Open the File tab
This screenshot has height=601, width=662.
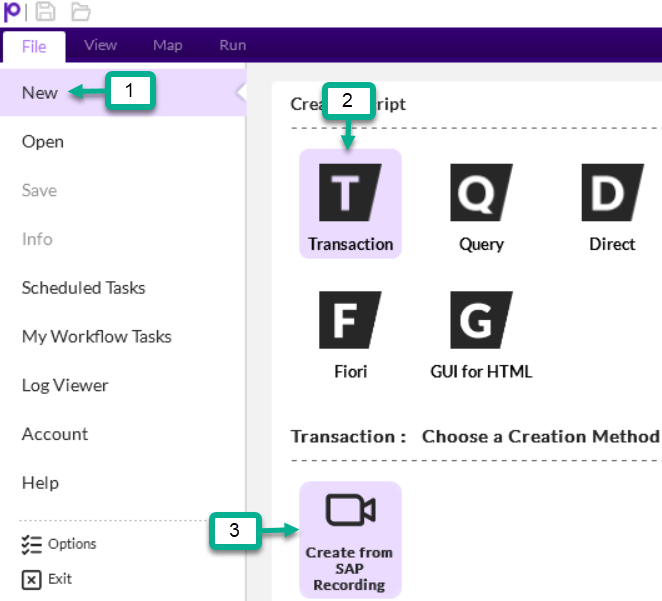coord(34,46)
